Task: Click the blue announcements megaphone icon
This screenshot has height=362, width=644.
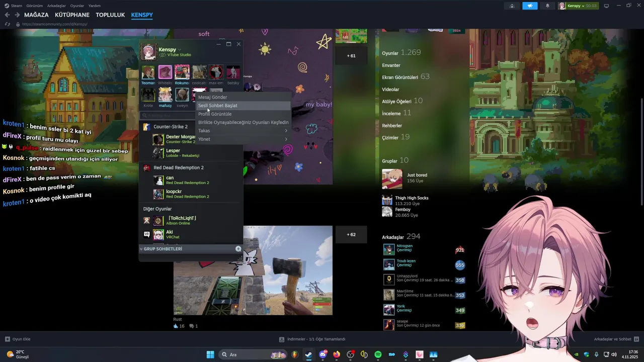Action: 530,6
